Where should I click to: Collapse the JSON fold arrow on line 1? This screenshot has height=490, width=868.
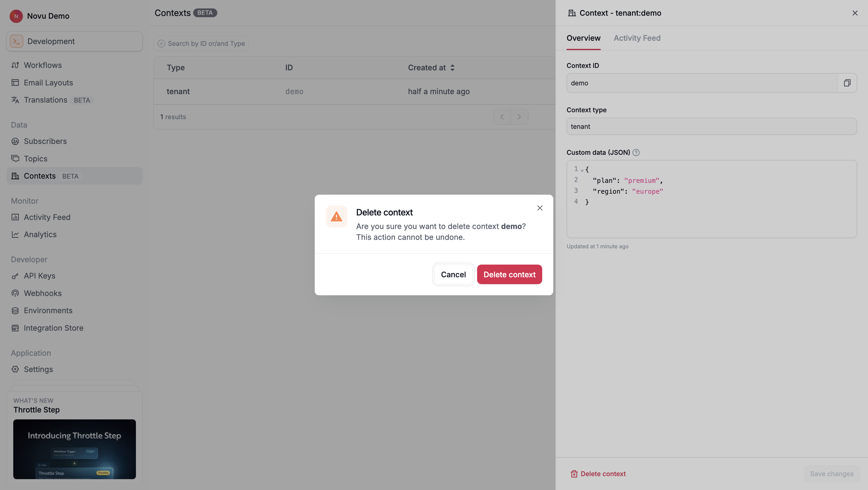pos(582,170)
